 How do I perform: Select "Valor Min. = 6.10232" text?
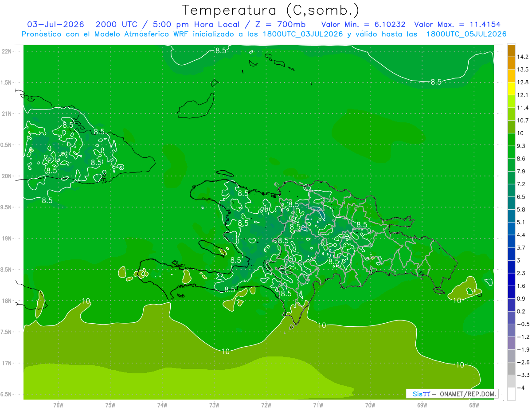point(363,24)
